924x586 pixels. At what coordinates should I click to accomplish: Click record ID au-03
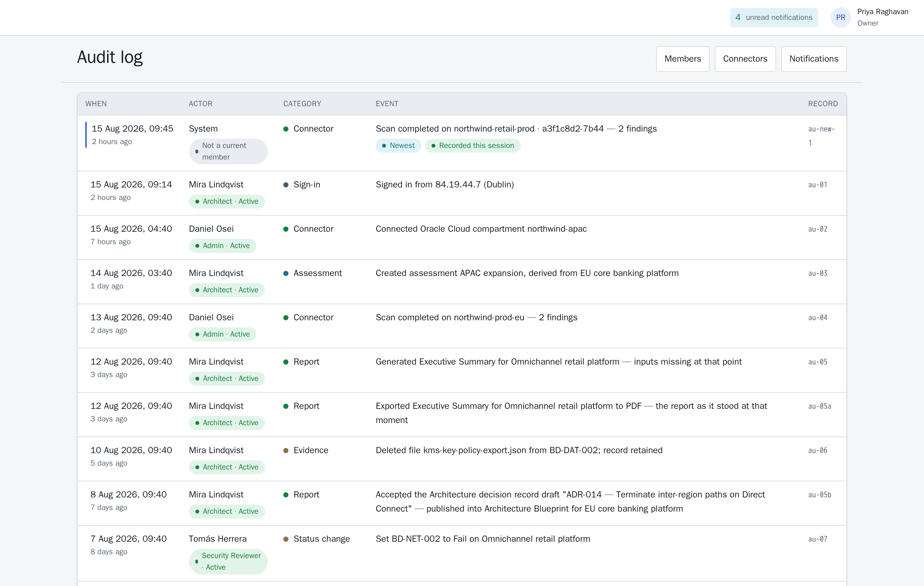coord(817,273)
